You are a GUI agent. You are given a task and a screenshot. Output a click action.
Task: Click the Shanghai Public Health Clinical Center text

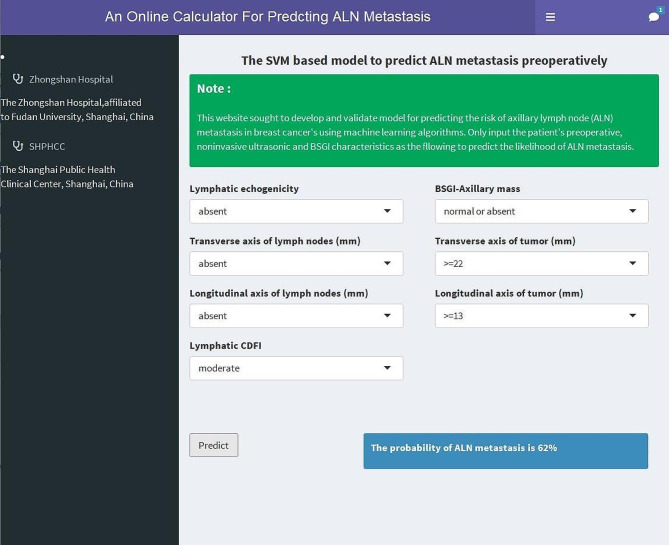(67, 177)
